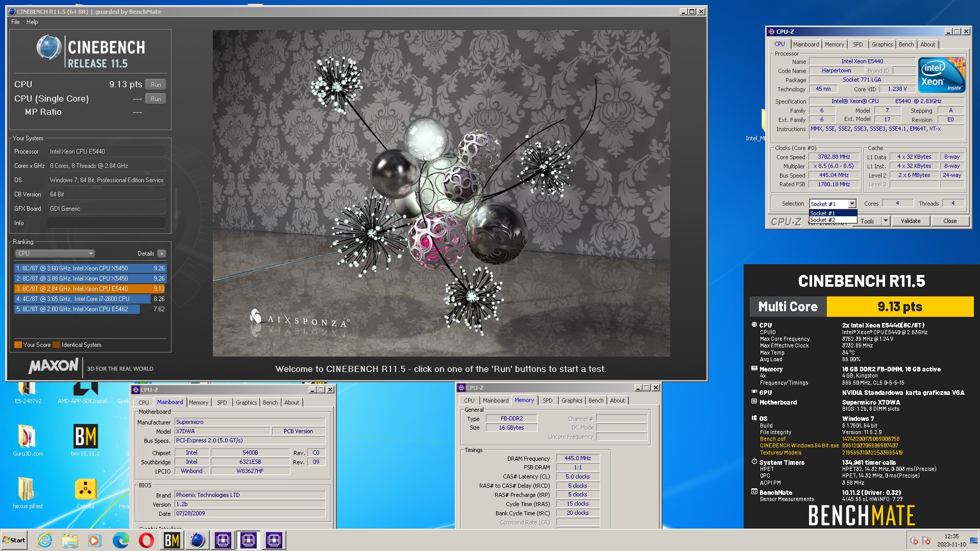Switch to the SPD tab in bottom-left CPU-Z window

point(222,403)
